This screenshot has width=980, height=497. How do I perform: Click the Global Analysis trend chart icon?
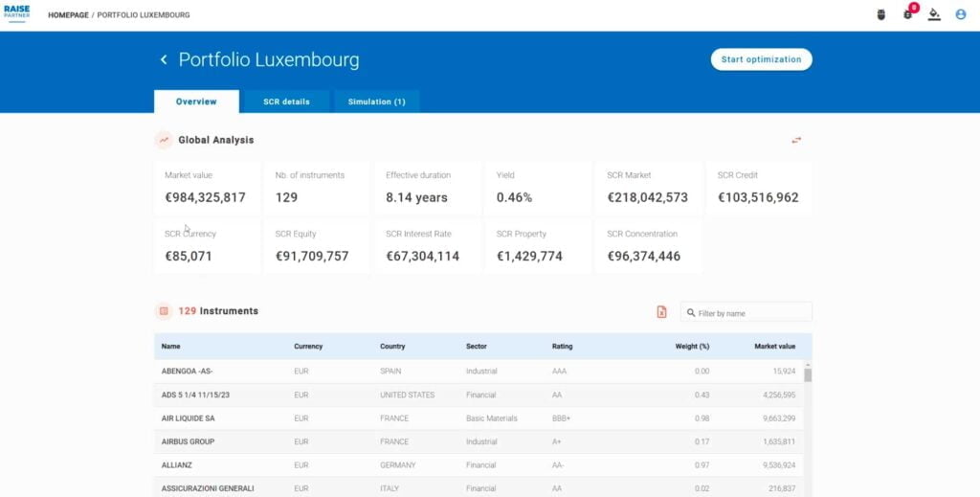click(164, 140)
